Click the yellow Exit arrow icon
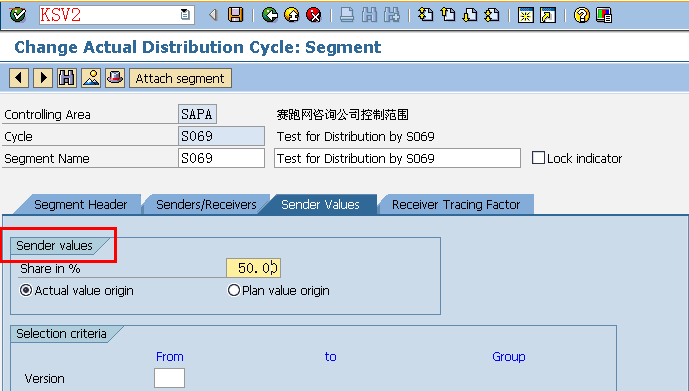This screenshot has height=391, width=689. click(292, 15)
